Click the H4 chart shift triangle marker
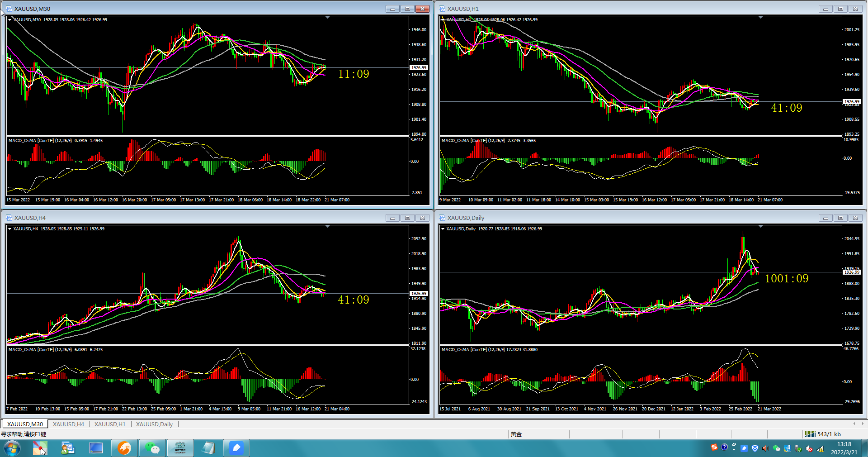The width and height of the screenshot is (868, 457). point(327,226)
